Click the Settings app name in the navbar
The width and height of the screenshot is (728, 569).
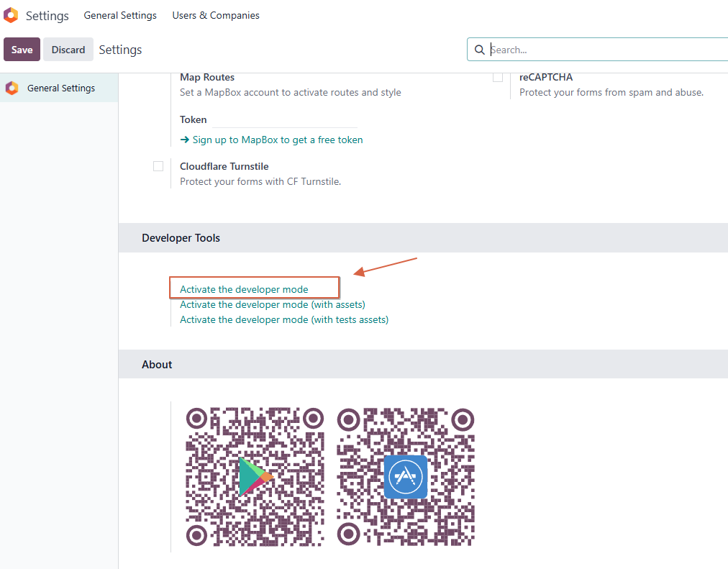pos(47,15)
